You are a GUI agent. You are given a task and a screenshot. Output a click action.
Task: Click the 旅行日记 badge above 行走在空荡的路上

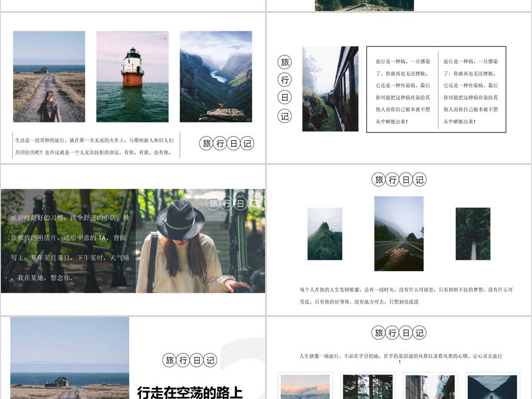click(x=190, y=360)
